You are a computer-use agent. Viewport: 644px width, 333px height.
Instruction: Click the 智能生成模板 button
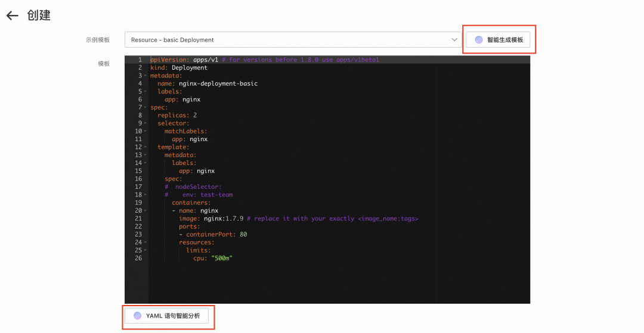(x=498, y=40)
